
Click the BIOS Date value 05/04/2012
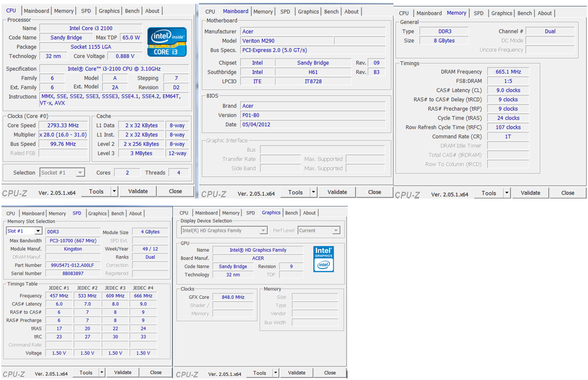coord(313,124)
